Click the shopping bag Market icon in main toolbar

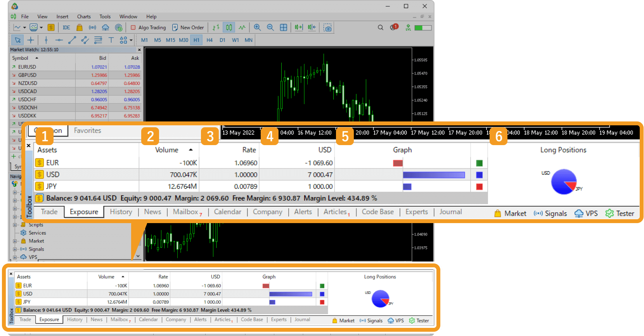pyautogui.click(x=80, y=28)
